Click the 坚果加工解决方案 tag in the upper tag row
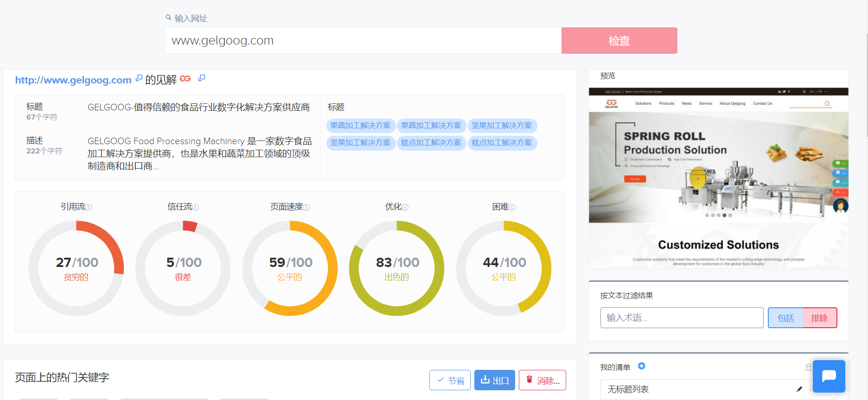 (502, 126)
